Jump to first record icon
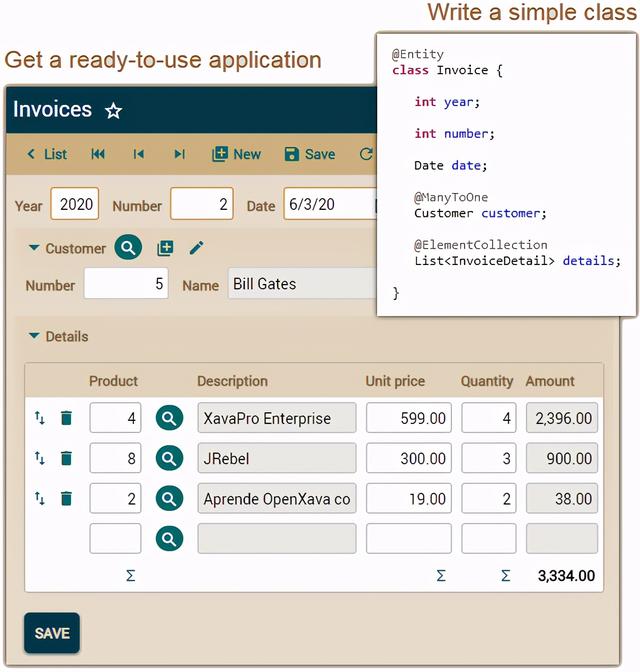The height and width of the screenshot is (672, 640). tap(98, 154)
